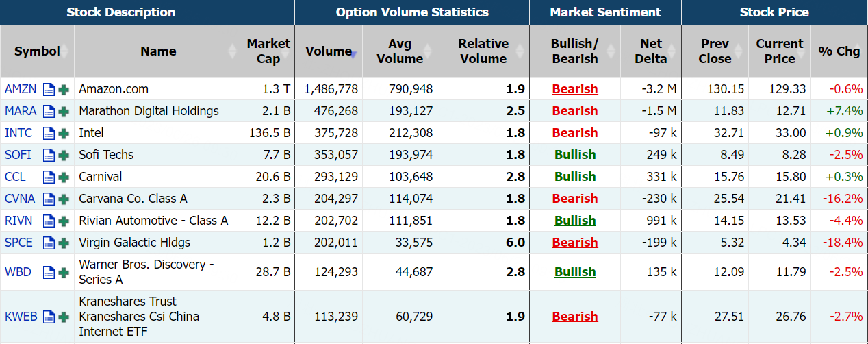Open the CVNA symbol link
Image resolution: width=868 pixels, height=344 pixels.
[19, 199]
